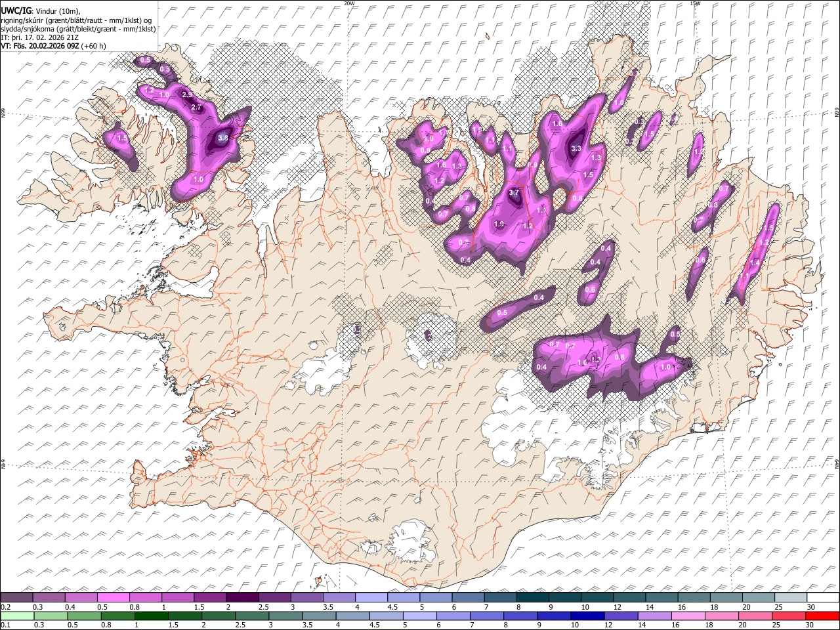Click the UWC/IG title label
The image size is (840, 630).
coord(15,11)
